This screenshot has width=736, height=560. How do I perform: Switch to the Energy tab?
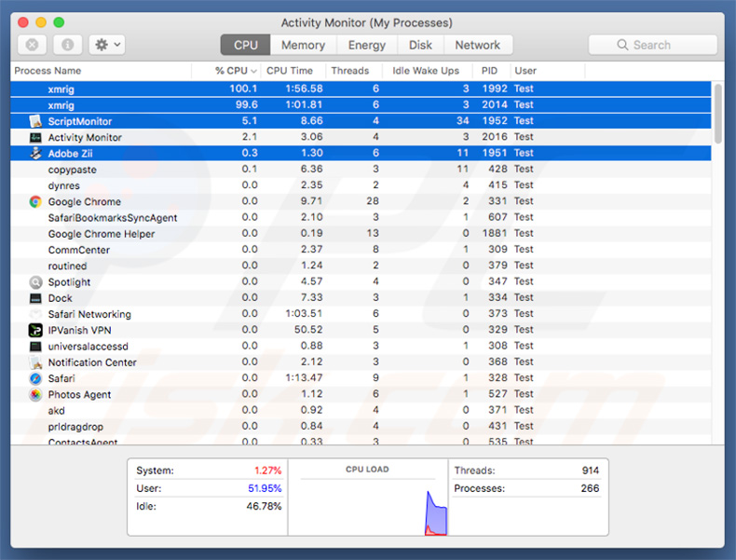(366, 45)
